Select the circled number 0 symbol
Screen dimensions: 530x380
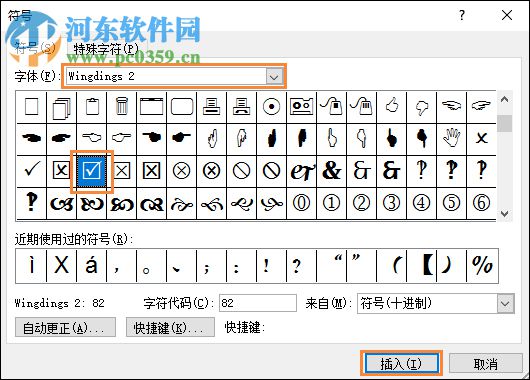click(x=302, y=204)
